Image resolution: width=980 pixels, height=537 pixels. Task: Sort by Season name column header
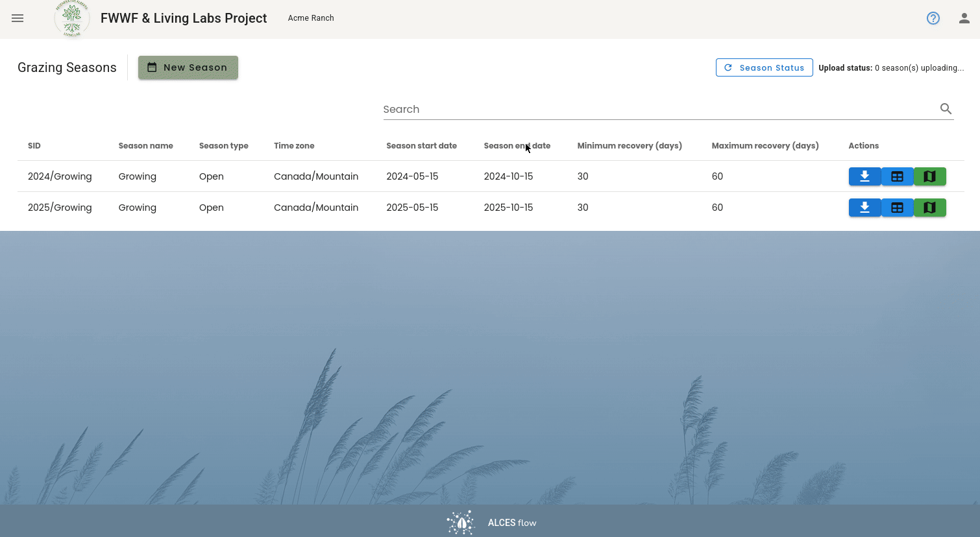pyautogui.click(x=146, y=146)
